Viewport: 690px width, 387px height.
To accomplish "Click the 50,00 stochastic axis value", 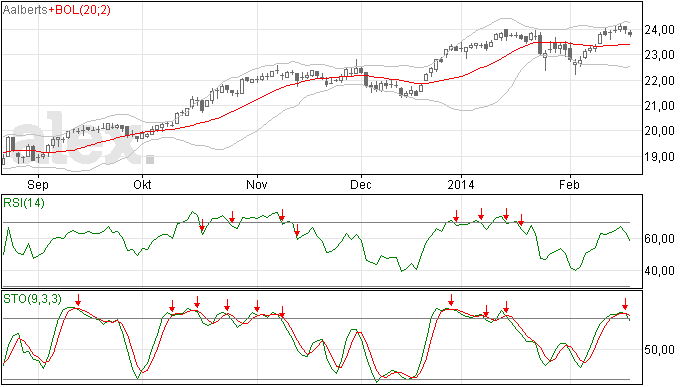I will 659,350.
